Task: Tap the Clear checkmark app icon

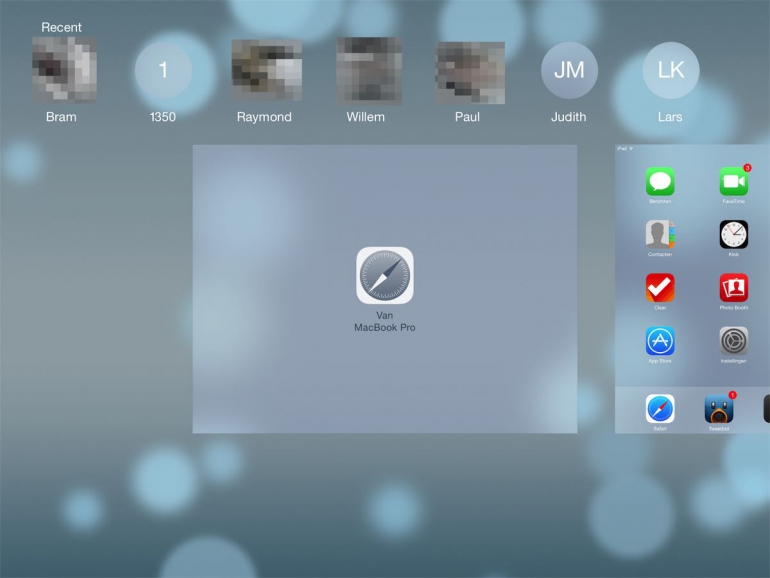Action: coord(659,288)
